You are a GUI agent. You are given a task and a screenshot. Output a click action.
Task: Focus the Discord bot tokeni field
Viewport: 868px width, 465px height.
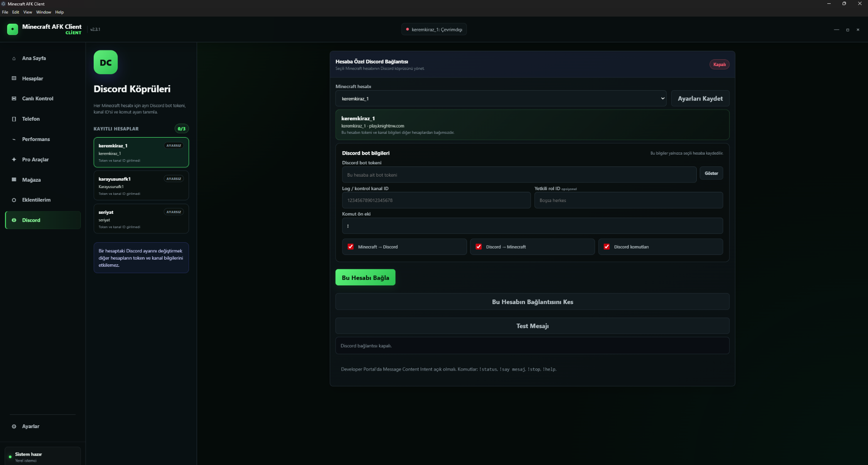pyautogui.click(x=519, y=174)
